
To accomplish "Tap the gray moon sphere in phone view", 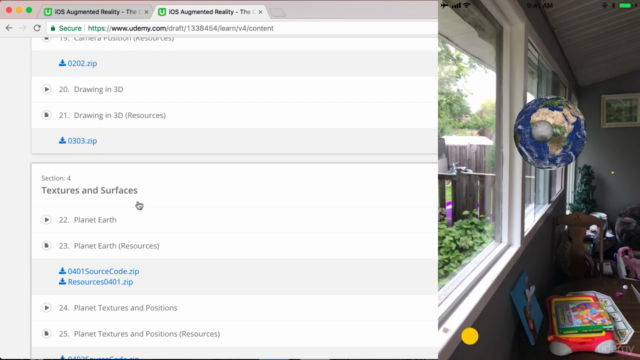I will (542, 131).
